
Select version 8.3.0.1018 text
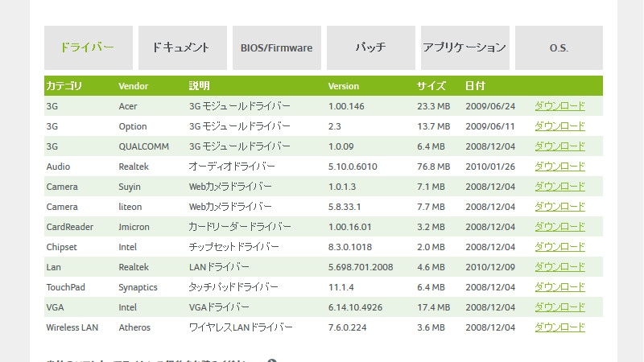tap(350, 247)
